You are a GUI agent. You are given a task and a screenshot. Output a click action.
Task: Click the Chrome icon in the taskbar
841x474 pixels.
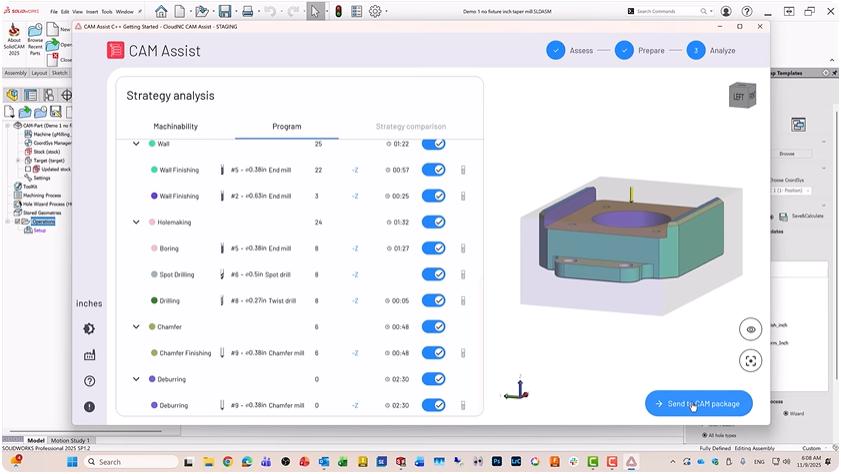point(228,462)
